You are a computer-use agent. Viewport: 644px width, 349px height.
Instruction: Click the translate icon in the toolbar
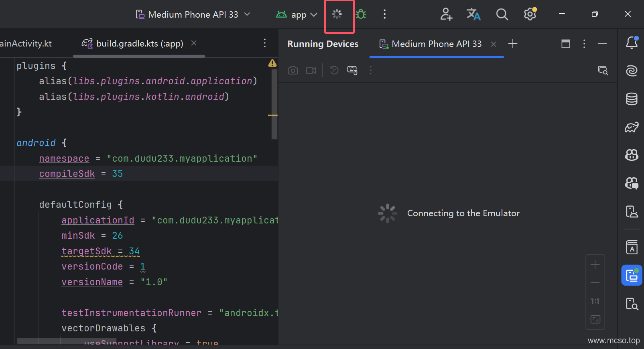pyautogui.click(x=473, y=14)
